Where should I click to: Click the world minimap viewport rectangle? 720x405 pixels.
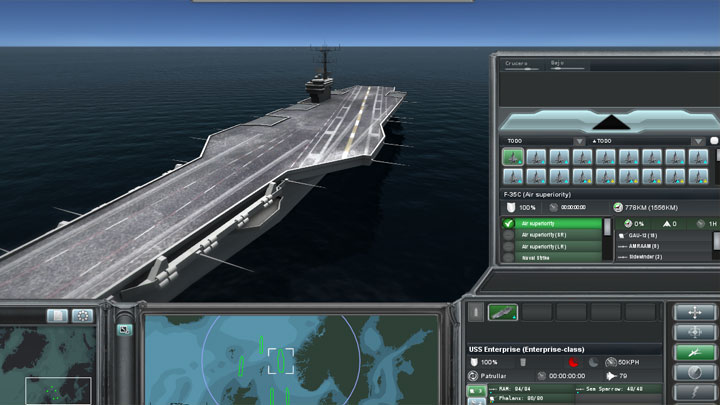pos(58,391)
